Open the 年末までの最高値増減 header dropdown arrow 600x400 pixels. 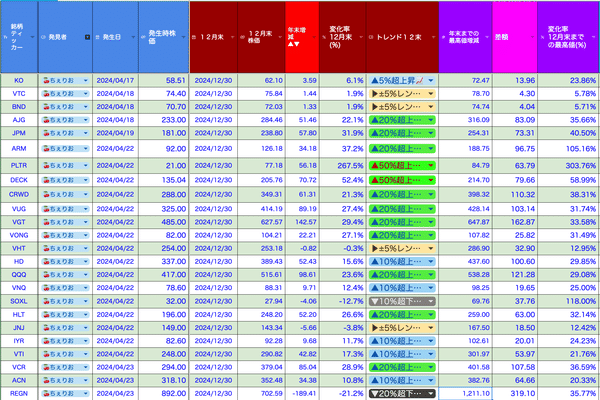[x=487, y=37]
